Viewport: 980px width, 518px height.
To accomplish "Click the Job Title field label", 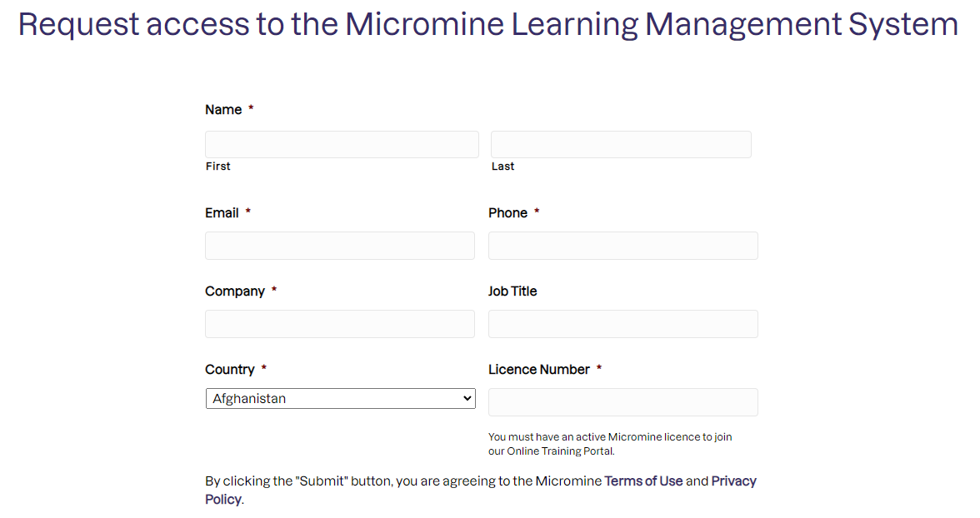I will (x=512, y=291).
